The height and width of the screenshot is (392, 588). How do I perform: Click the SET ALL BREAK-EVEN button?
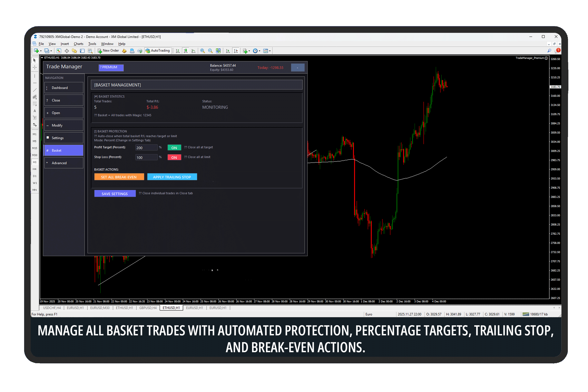pyautogui.click(x=119, y=177)
